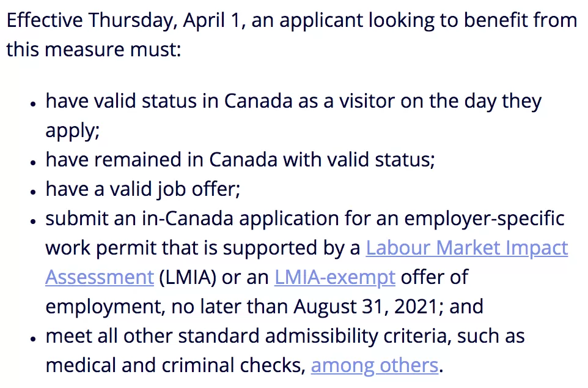This screenshot has width=588, height=388.
Task: Click the bullet before 'have remained in Canada'
Action: tap(34, 162)
